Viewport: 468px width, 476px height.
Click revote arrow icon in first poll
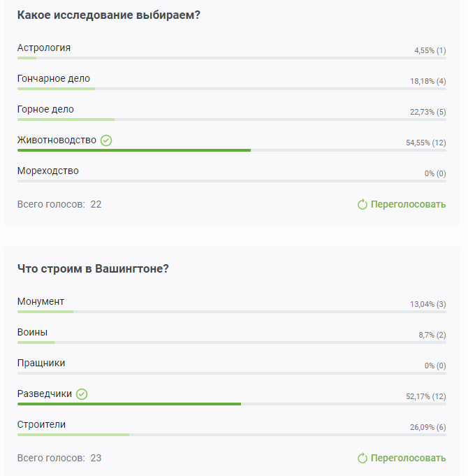pyautogui.click(x=363, y=205)
